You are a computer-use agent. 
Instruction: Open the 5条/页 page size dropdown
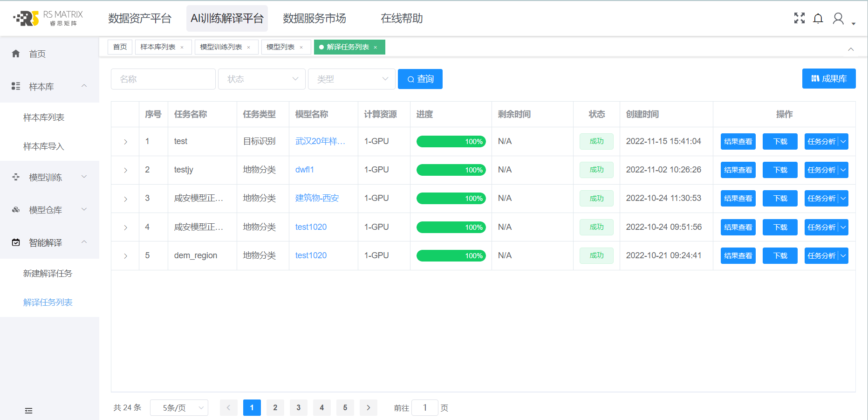[179, 408]
